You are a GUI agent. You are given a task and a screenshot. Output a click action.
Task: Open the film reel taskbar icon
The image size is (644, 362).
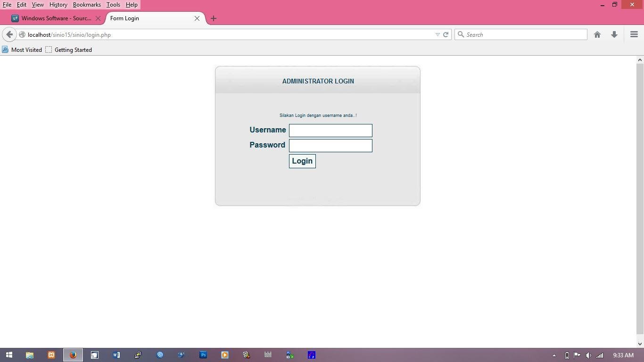click(247, 355)
